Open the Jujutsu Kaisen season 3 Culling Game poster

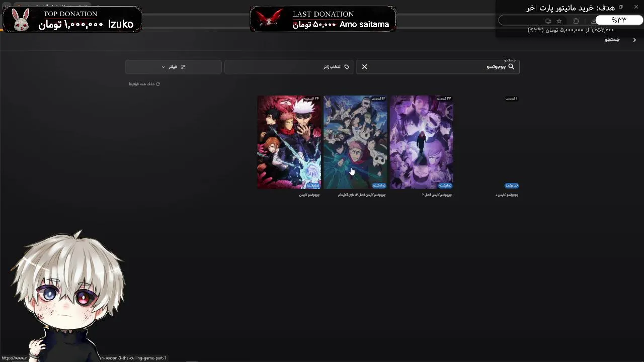pyautogui.click(x=356, y=142)
